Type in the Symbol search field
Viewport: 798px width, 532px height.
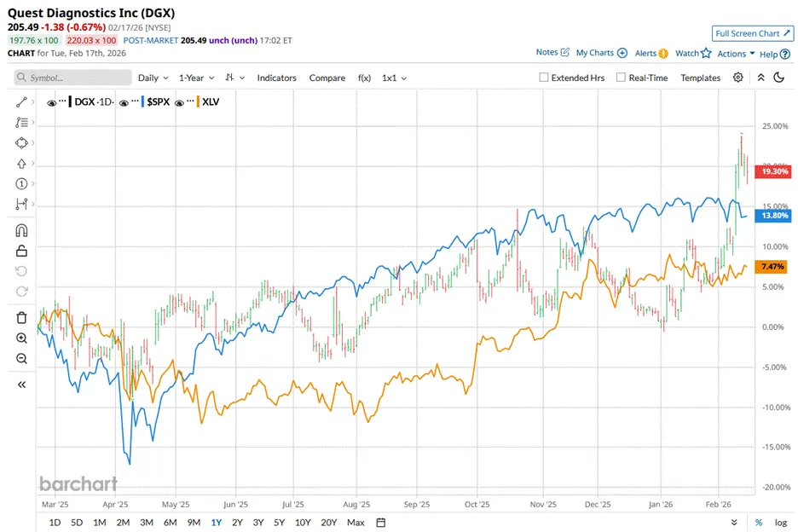click(x=73, y=78)
